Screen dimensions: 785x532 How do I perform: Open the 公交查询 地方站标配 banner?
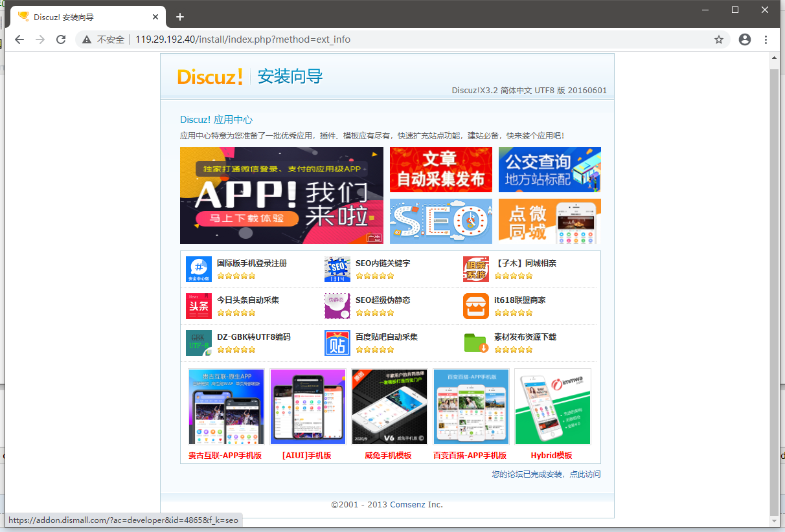pyautogui.click(x=550, y=170)
